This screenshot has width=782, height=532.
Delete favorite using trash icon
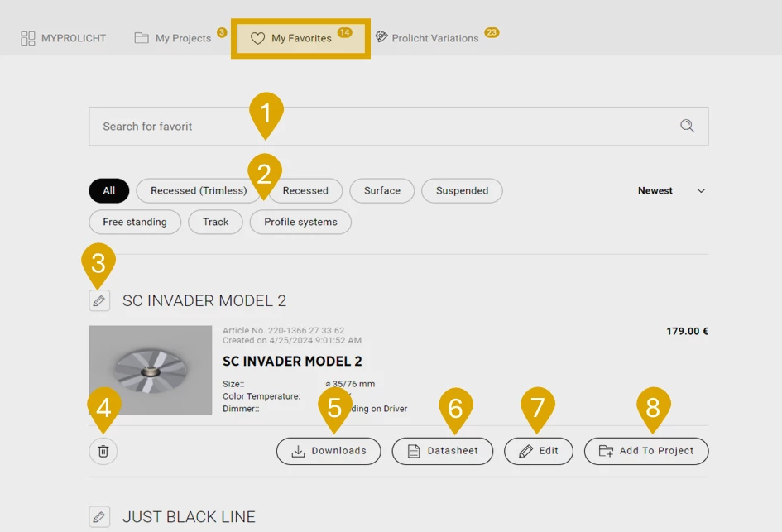coord(103,451)
